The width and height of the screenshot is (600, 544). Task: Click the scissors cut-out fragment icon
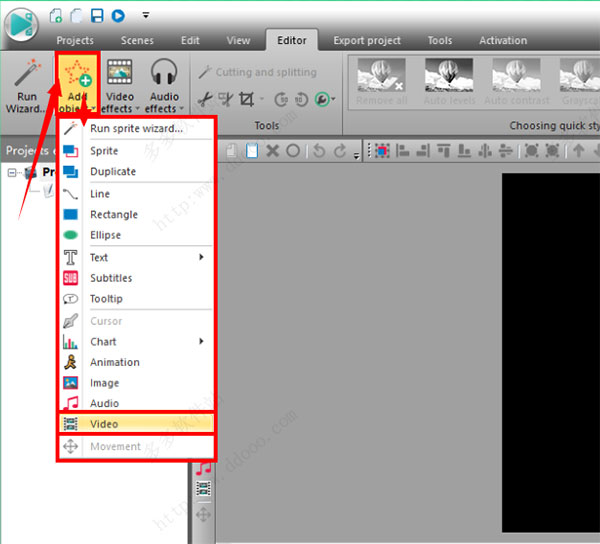coord(205,99)
